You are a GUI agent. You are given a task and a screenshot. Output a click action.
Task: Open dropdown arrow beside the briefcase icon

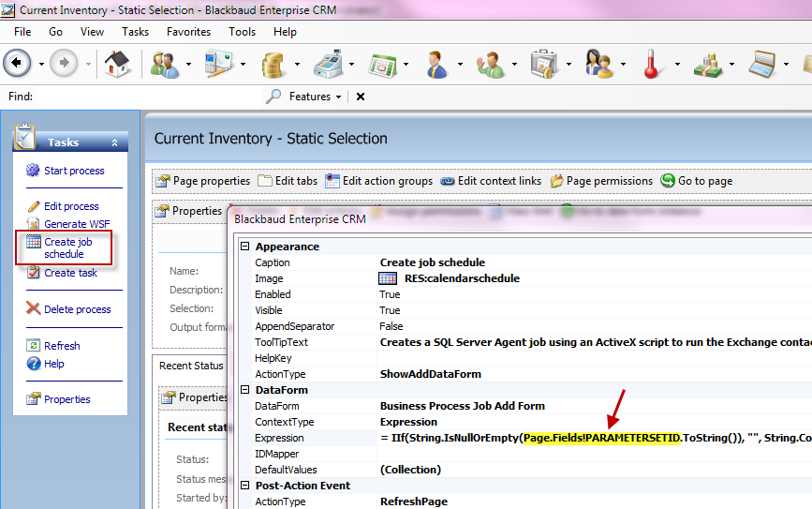pyautogui.click(x=568, y=65)
